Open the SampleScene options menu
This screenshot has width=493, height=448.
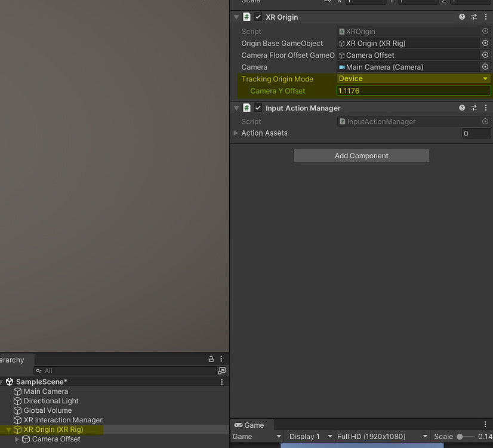tap(221, 381)
